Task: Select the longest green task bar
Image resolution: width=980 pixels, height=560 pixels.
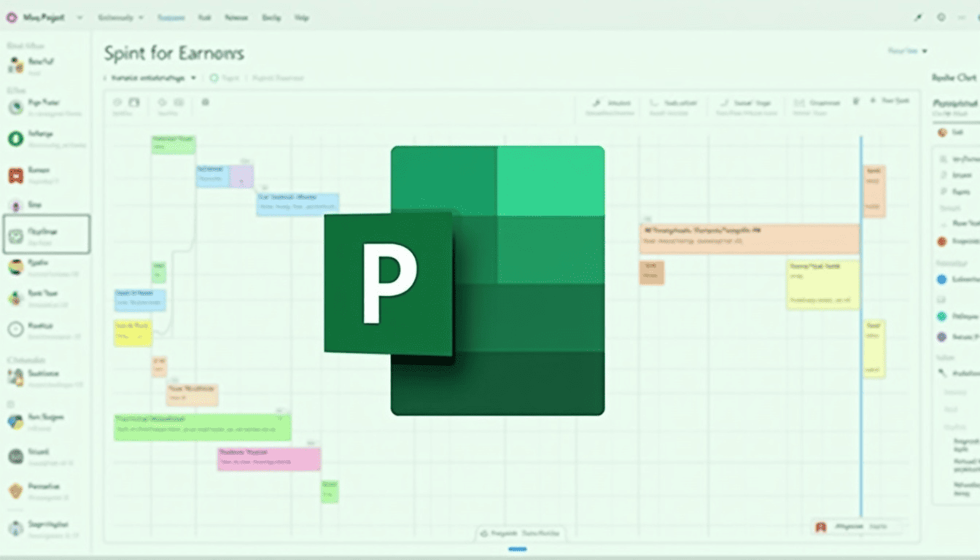Action: [x=203, y=427]
